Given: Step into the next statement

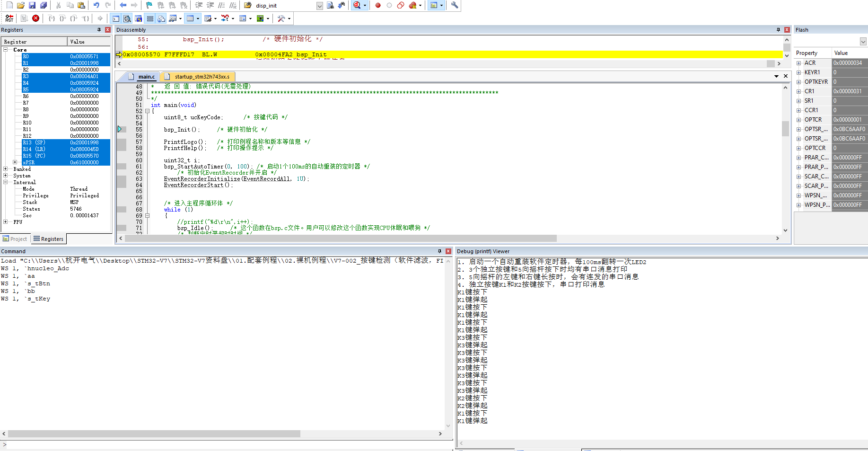Looking at the screenshot, I should click(x=52, y=18).
